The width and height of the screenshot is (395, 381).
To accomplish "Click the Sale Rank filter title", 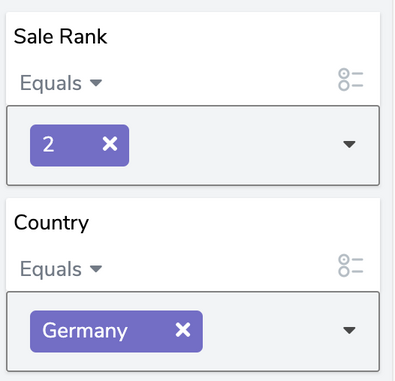I will pos(60,36).
